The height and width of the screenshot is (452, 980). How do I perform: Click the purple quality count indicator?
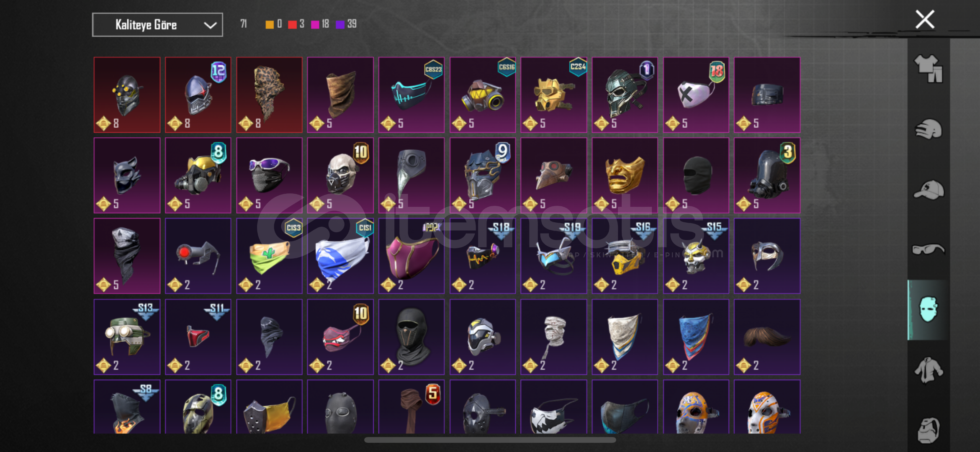340,24
